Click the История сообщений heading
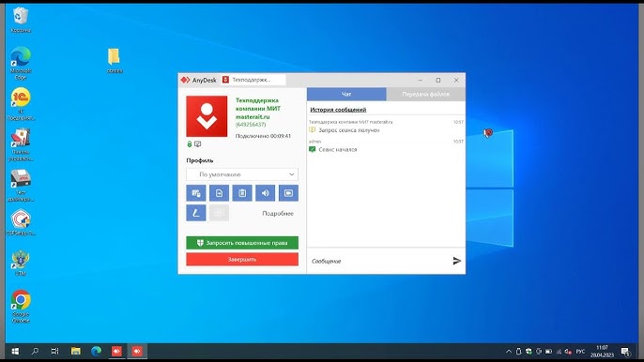The height and width of the screenshot is (362, 644). tap(338, 110)
